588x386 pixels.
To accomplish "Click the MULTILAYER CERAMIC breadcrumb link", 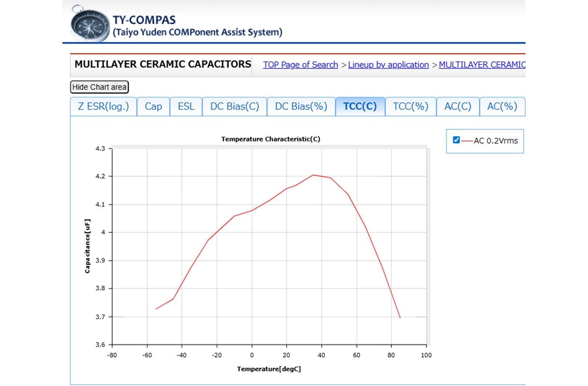I will tap(482, 65).
